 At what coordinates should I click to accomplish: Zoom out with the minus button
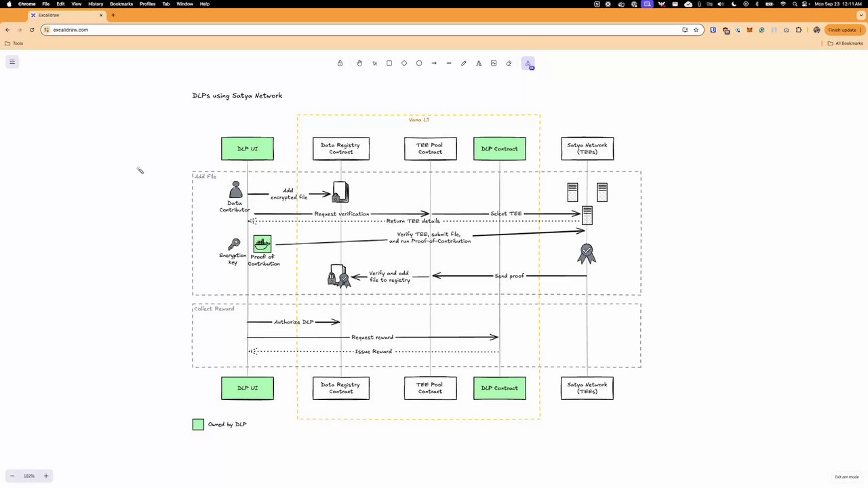click(12, 476)
